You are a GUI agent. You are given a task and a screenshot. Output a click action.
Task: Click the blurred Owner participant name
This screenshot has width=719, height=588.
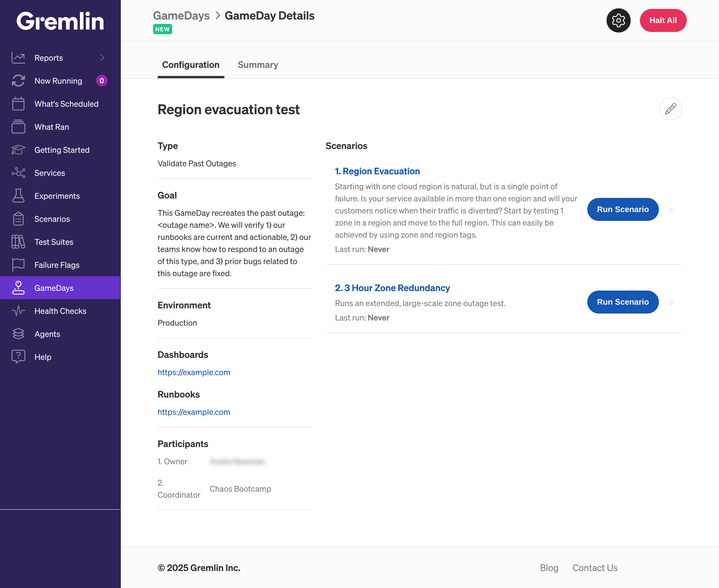(x=237, y=461)
